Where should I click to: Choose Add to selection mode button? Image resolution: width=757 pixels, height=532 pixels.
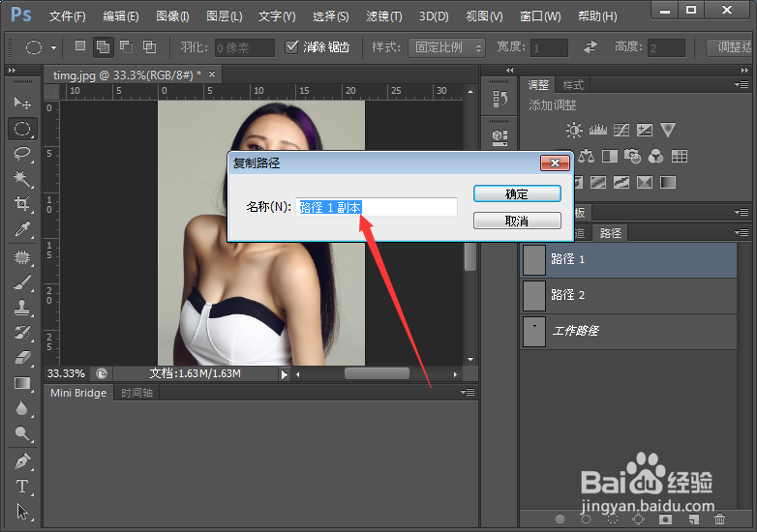click(x=103, y=46)
